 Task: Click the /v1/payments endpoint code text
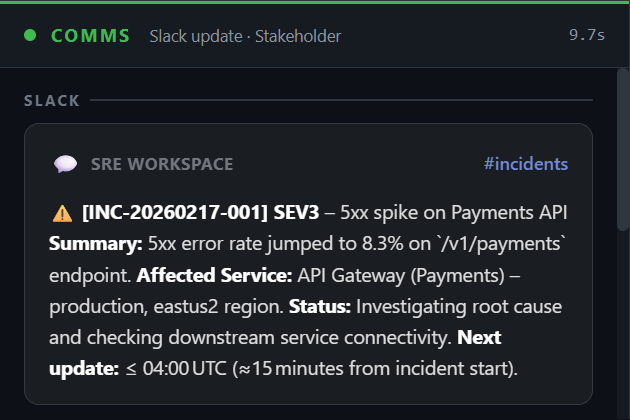(502, 244)
